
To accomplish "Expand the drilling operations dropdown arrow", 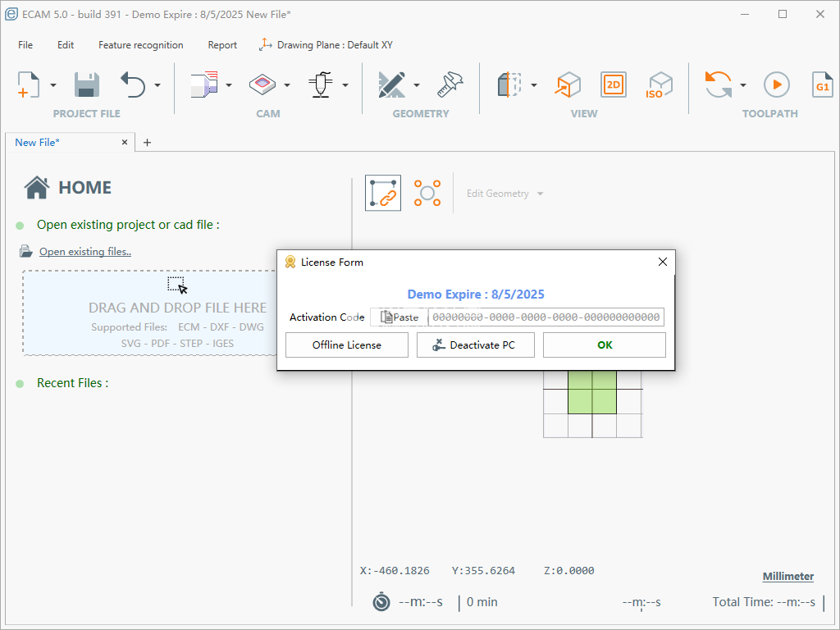I will (345, 85).
